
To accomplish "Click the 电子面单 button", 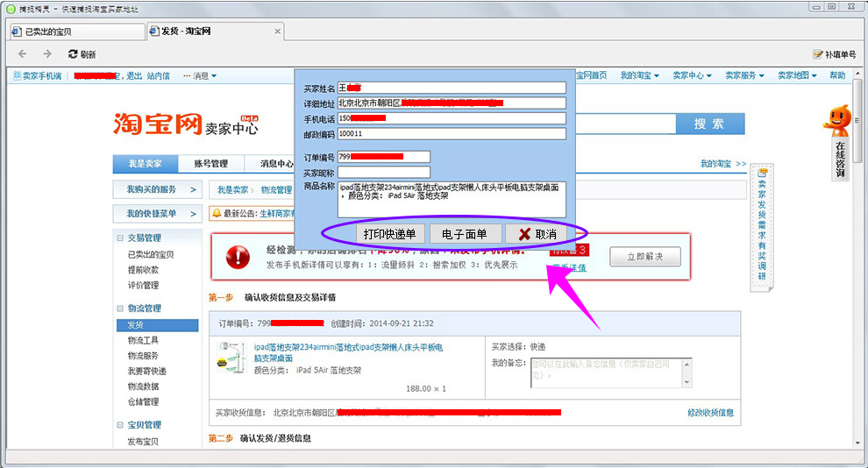I will click(465, 234).
